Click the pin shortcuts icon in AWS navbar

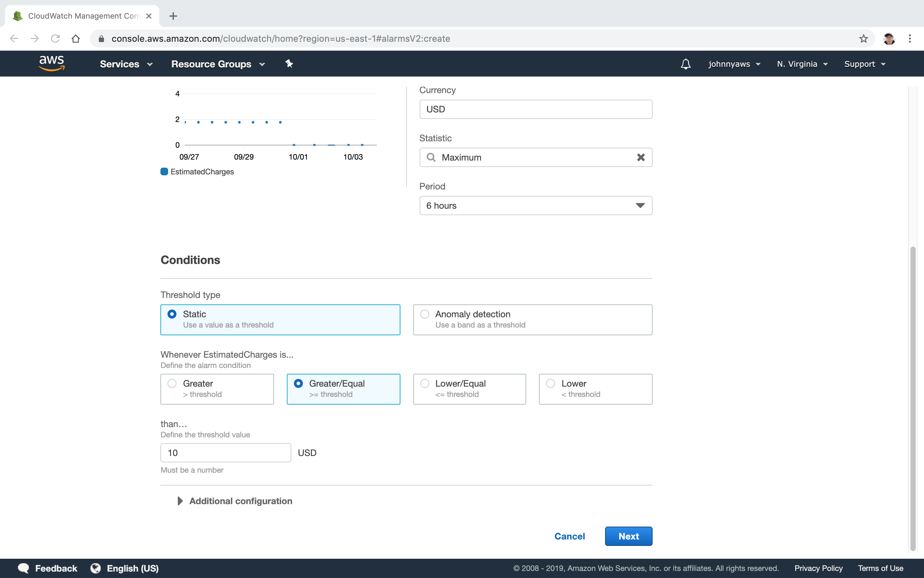coord(289,64)
